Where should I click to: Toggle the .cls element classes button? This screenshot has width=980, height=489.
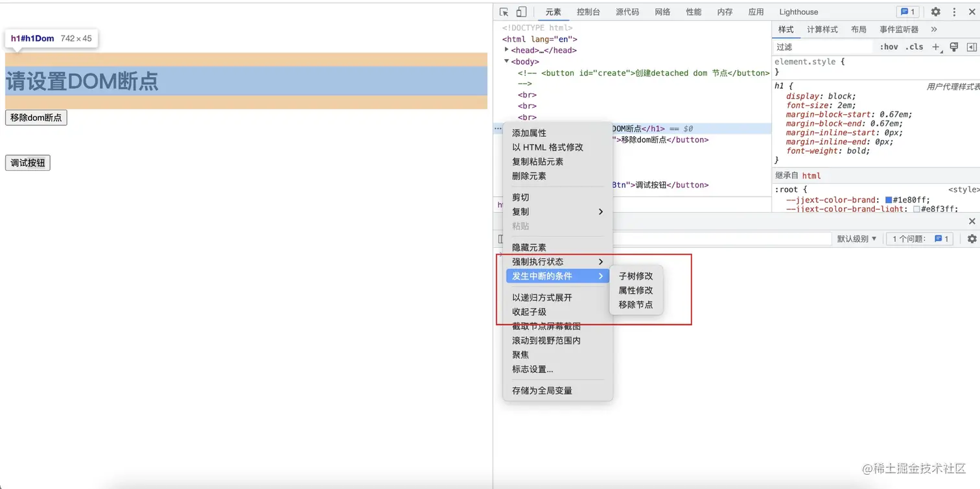(915, 47)
